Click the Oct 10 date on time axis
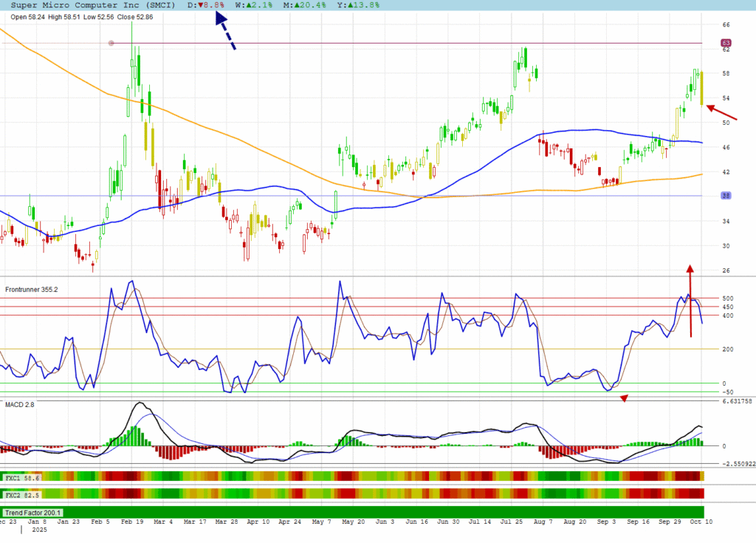The height and width of the screenshot is (543, 756). (703, 522)
